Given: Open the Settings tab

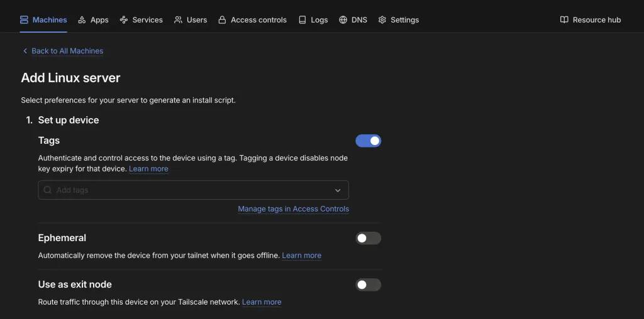Looking at the screenshot, I should coord(398,19).
